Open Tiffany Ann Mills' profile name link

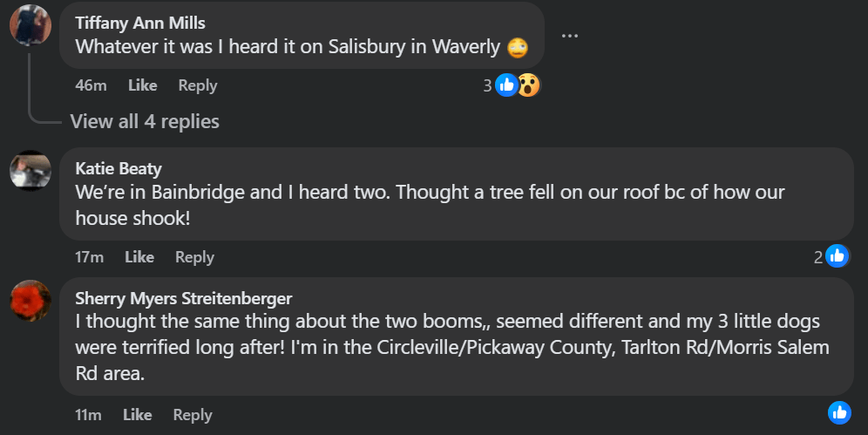click(140, 23)
